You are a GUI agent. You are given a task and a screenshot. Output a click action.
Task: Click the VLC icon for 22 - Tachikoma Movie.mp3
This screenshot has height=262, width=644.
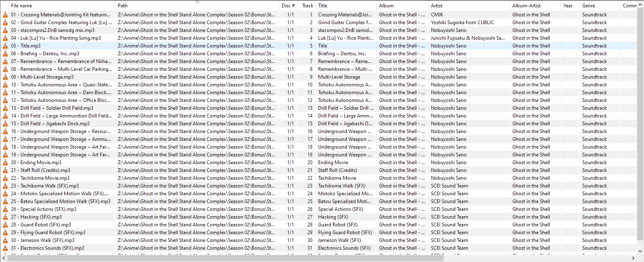click(x=5, y=178)
